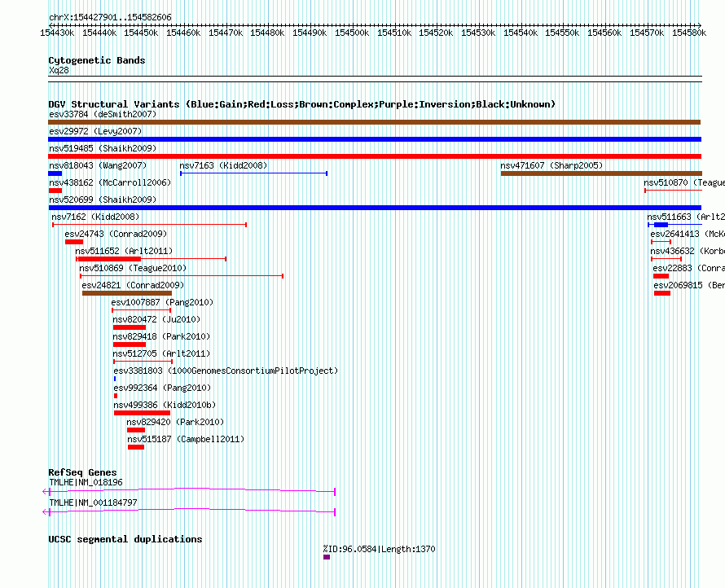Click the esv3381803 (1000GenomesConsortiumPilotProject) label
The width and height of the screenshot is (725, 588).
pyautogui.click(x=226, y=371)
